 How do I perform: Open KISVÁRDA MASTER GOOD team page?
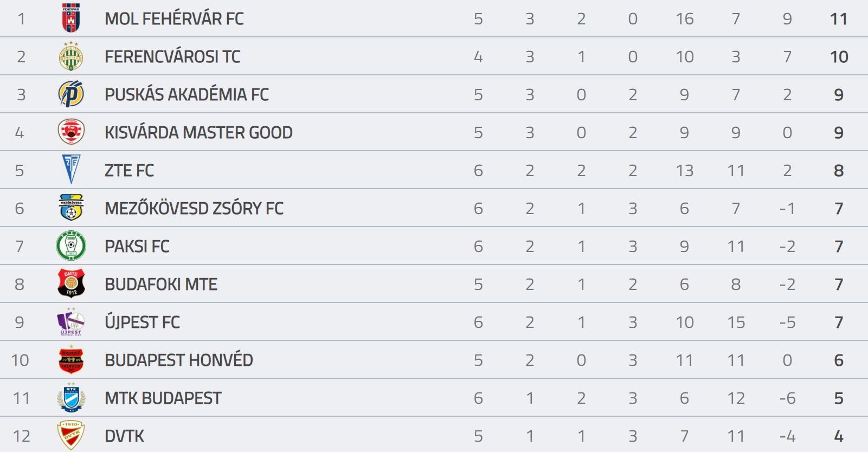coord(198,132)
